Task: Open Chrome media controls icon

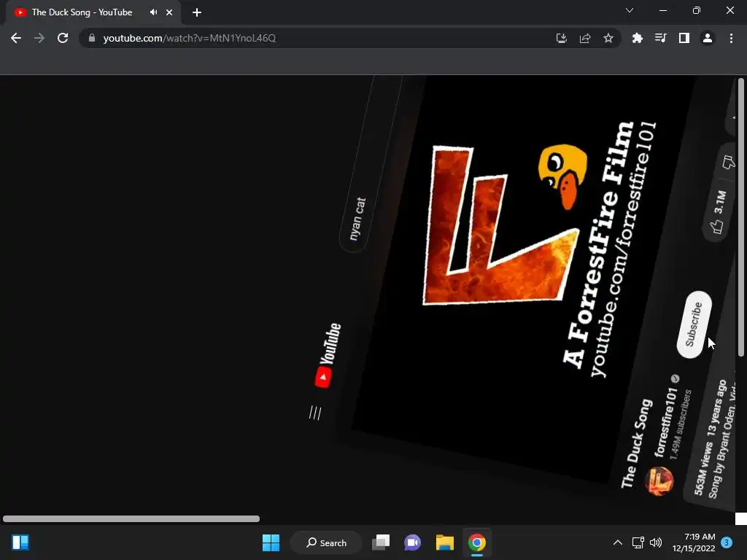Action: coord(661,38)
